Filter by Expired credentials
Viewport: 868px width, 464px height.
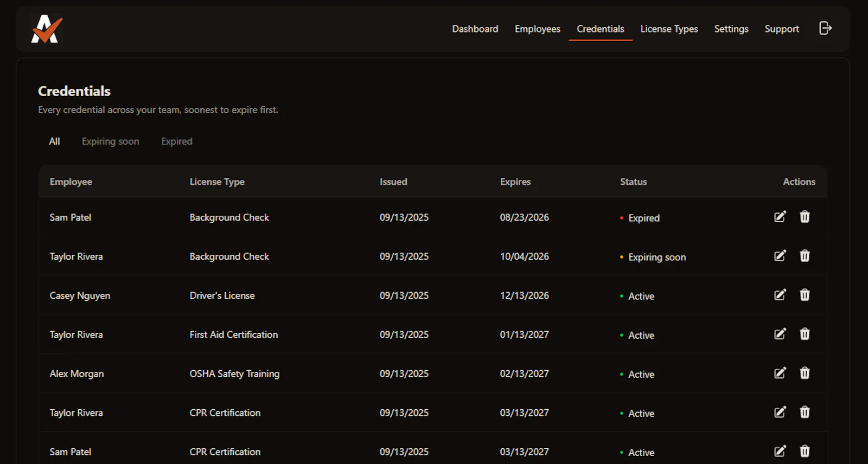point(177,141)
